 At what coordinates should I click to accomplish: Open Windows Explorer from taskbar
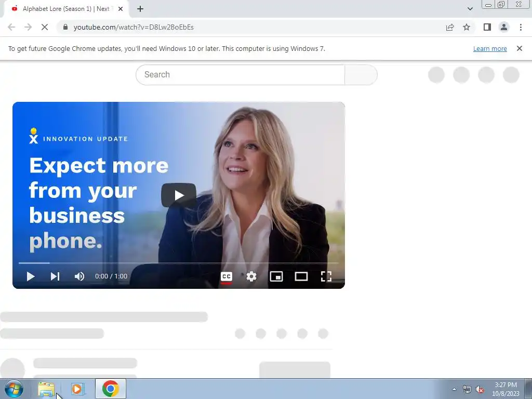tap(46, 389)
